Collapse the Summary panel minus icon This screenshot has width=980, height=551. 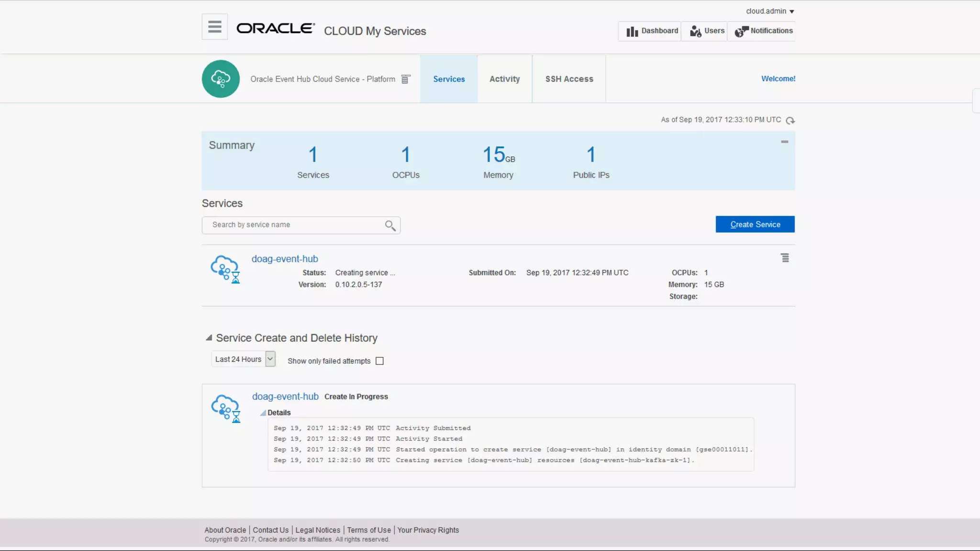pos(784,142)
